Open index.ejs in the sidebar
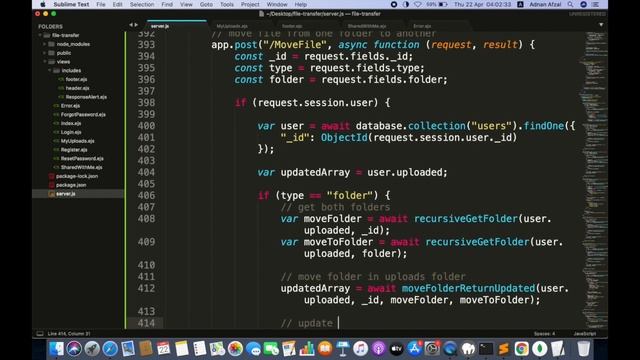 tap(71, 123)
